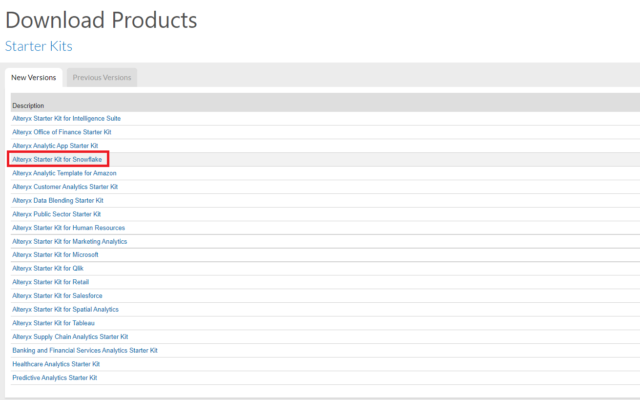Open Alteryx Starter Kit for Salesforce
The image size is (640, 400).
click(x=57, y=296)
